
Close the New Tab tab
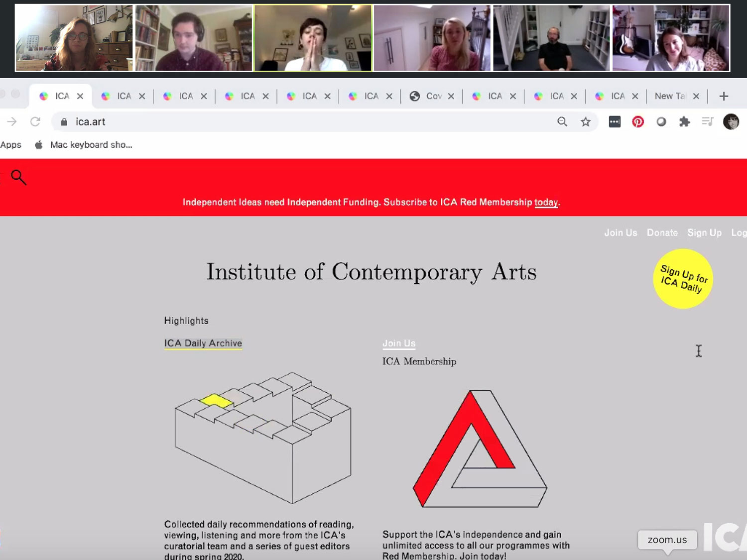(x=696, y=96)
